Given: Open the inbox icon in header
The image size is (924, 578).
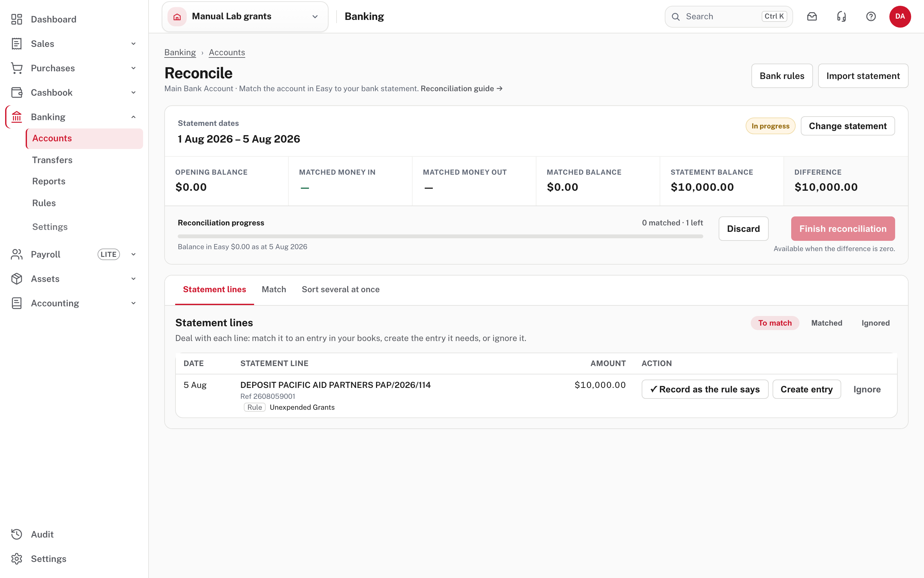Looking at the screenshot, I should (812, 16).
